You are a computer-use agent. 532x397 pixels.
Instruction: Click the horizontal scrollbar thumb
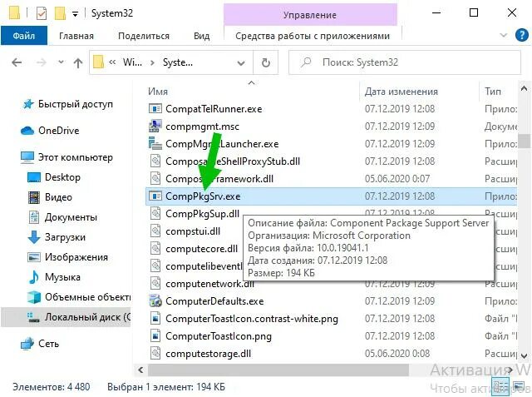(x=278, y=370)
